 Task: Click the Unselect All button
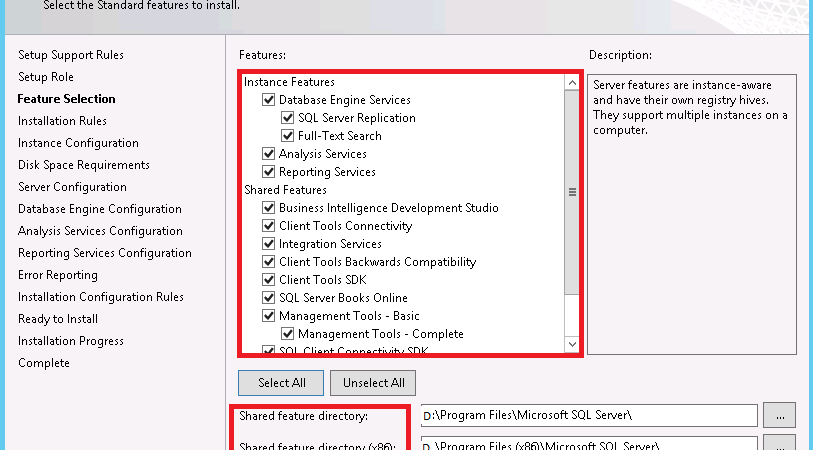tap(373, 383)
